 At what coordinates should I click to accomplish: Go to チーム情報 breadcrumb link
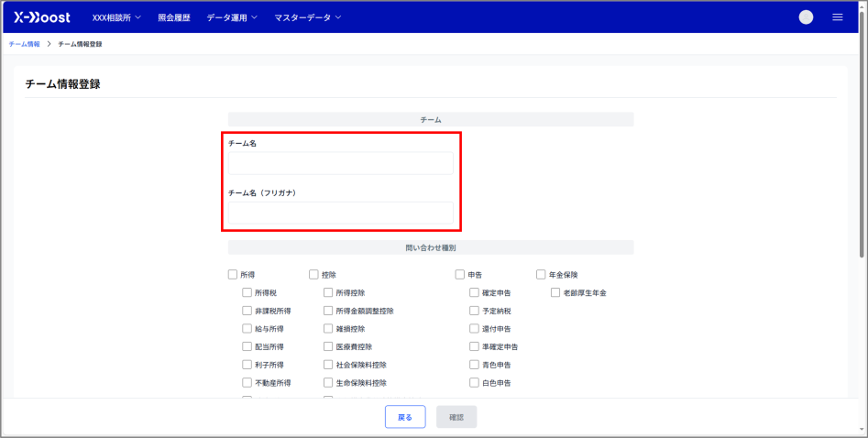[x=25, y=44]
